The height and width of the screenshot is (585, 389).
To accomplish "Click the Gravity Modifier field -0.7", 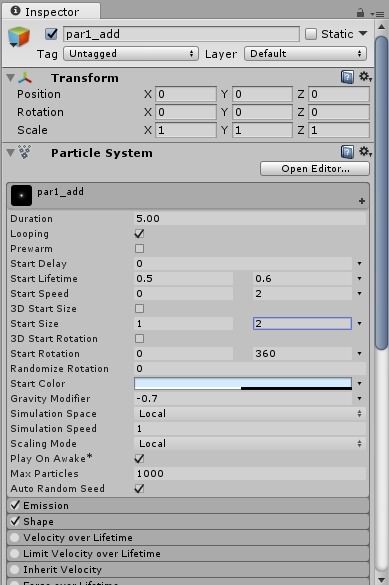I will coord(243,398).
